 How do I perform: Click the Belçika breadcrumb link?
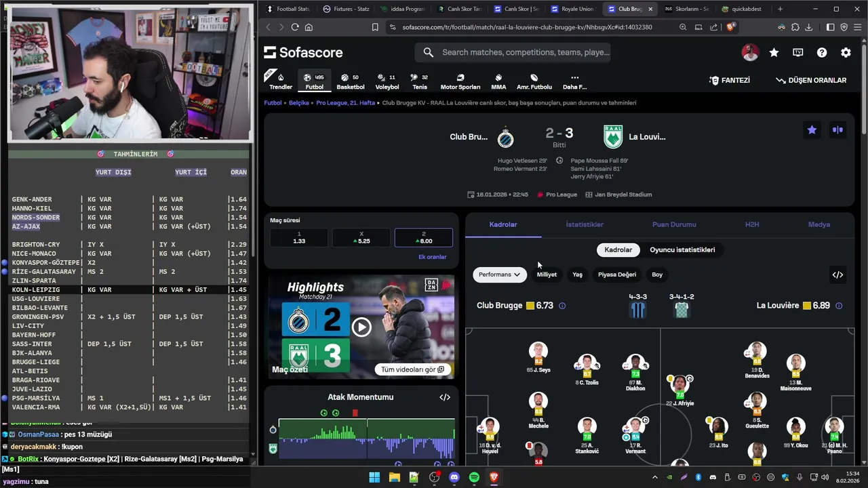click(299, 103)
